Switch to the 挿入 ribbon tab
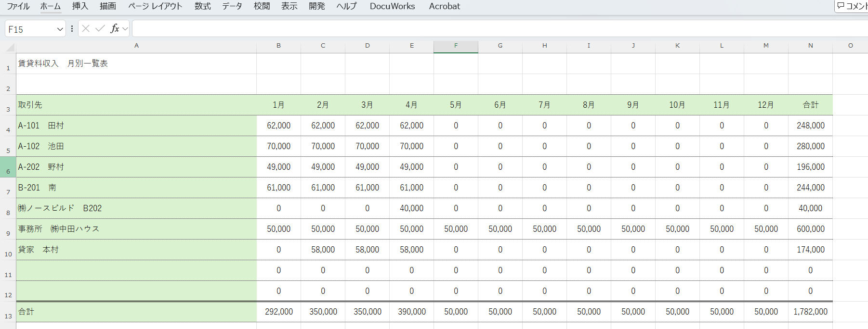 [x=80, y=6]
